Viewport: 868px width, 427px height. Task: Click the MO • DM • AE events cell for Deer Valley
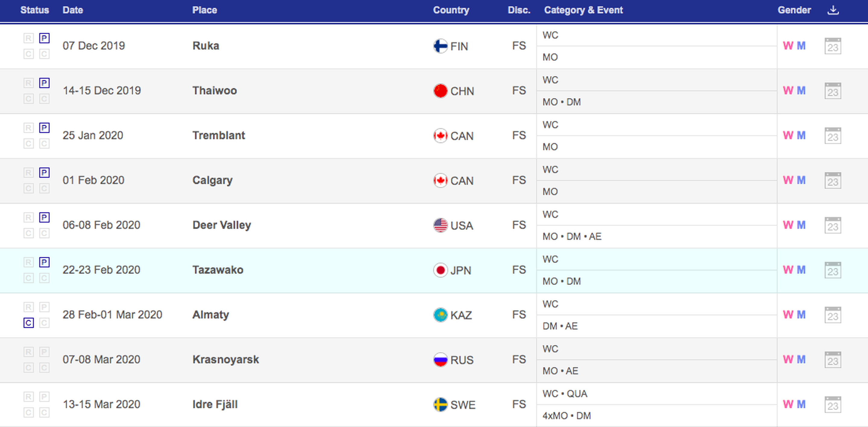click(x=571, y=237)
